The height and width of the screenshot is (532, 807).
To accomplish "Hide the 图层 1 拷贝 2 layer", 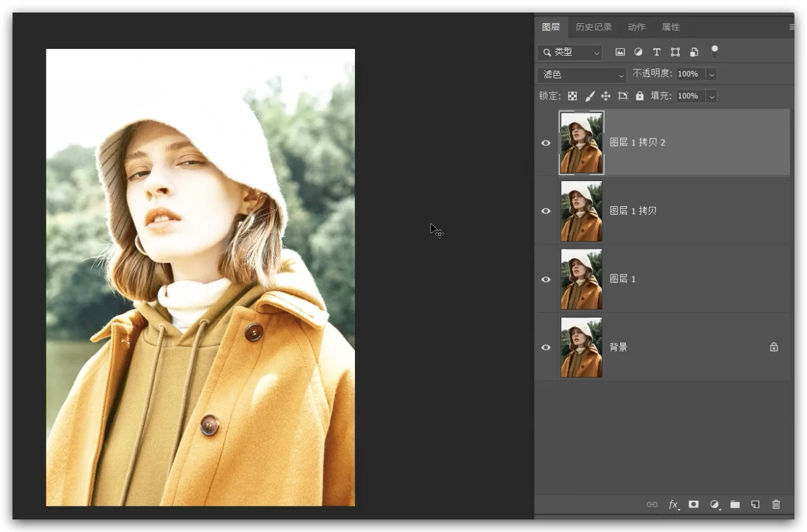I will coord(546,143).
